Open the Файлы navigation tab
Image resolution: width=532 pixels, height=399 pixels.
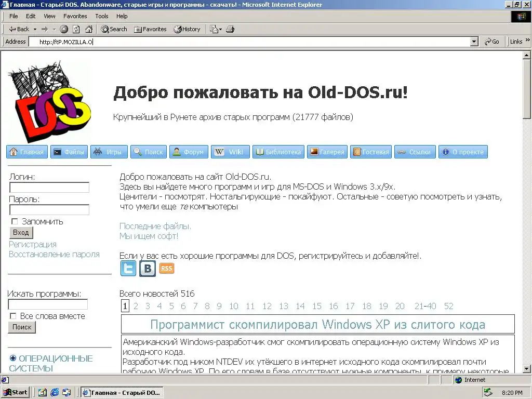(x=69, y=152)
